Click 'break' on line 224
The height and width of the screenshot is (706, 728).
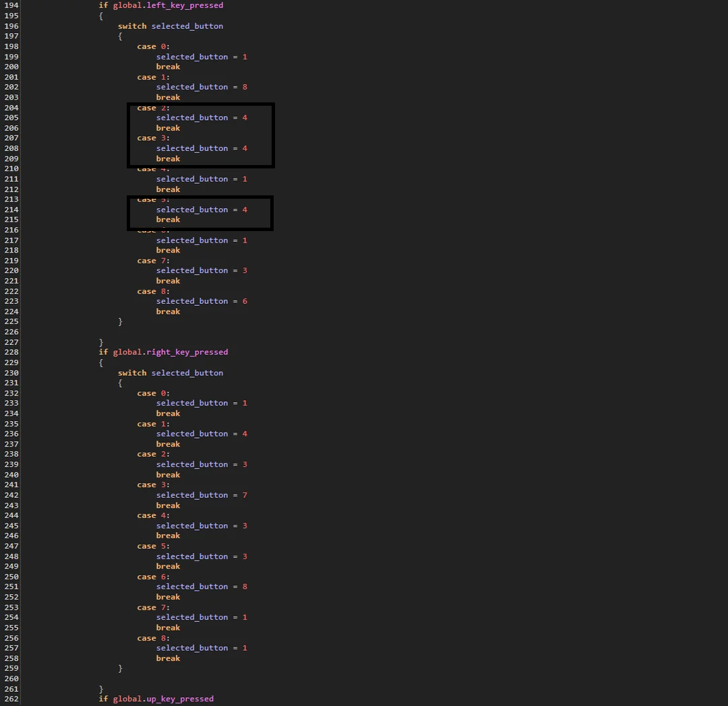(168, 311)
